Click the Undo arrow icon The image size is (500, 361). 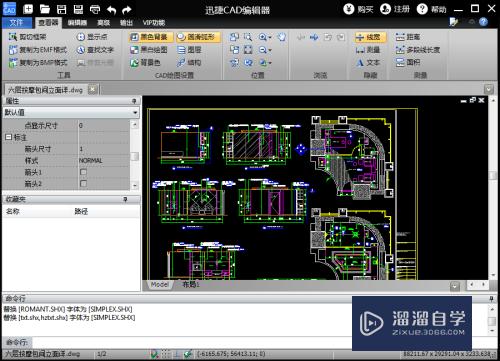[112, 10]
